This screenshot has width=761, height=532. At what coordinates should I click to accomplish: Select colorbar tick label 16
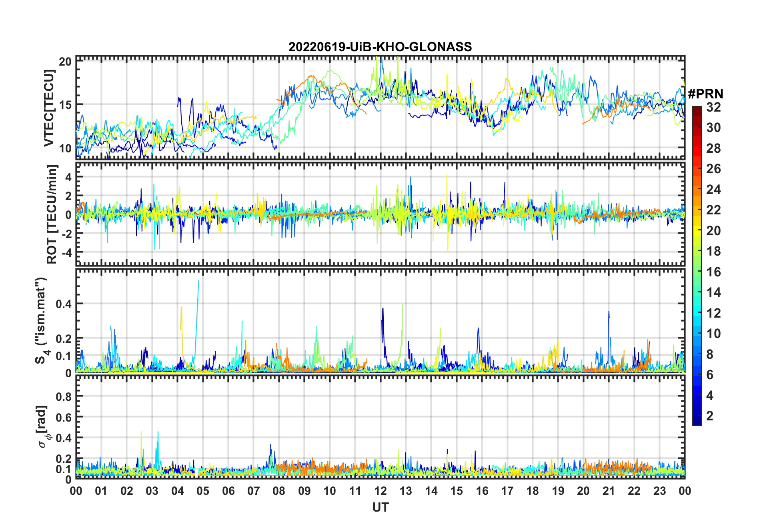[x=713, y=272]
